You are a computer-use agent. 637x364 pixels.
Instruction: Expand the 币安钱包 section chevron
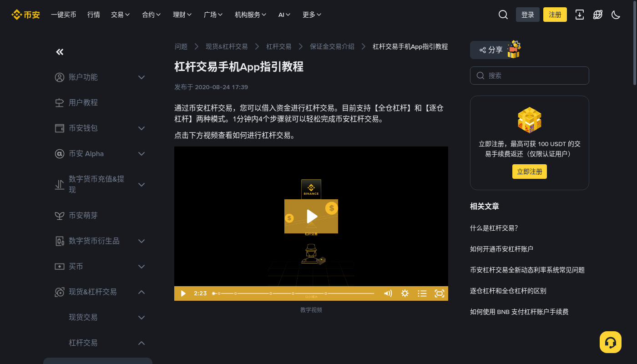click(142, 128)
